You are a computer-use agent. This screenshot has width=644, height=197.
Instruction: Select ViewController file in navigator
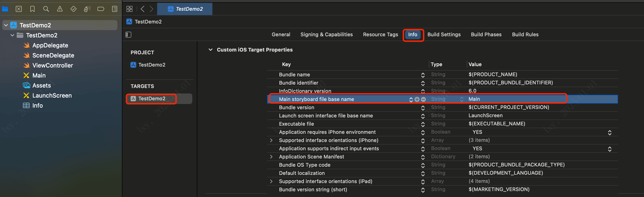[53, 65]
